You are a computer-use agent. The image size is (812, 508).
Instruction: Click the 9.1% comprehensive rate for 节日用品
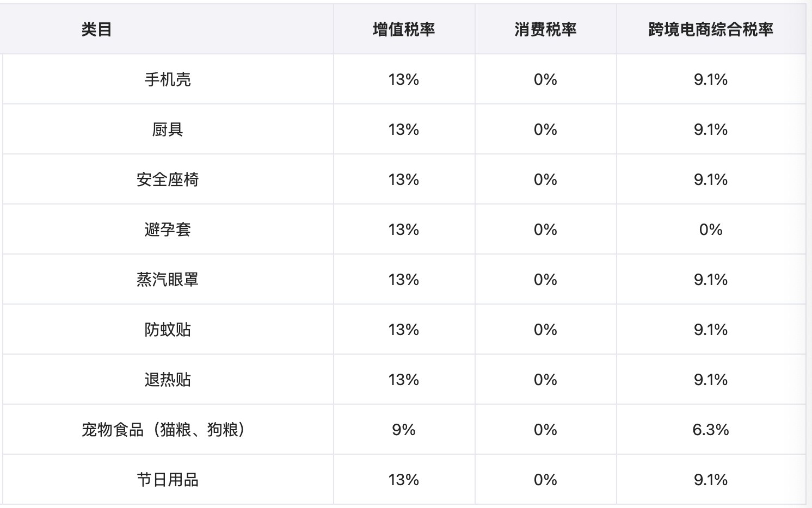pos(711,480)
